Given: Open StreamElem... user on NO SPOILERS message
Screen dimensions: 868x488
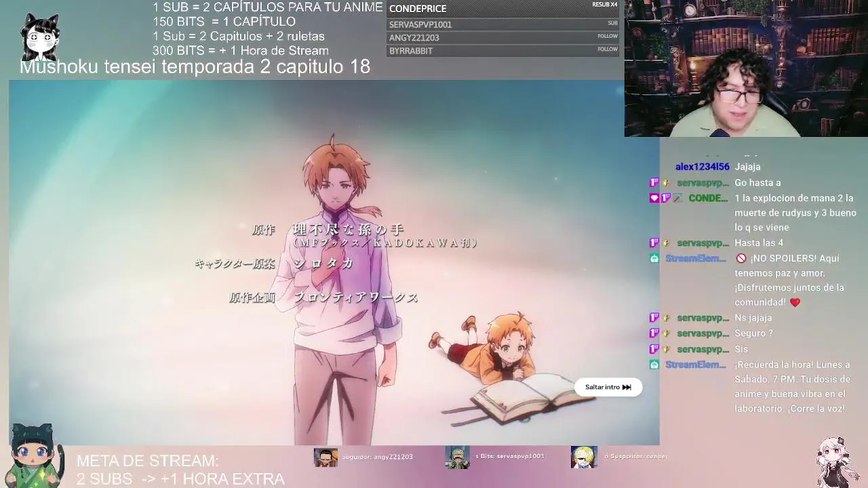Looking at the screenshot, I should pos(696,259).
